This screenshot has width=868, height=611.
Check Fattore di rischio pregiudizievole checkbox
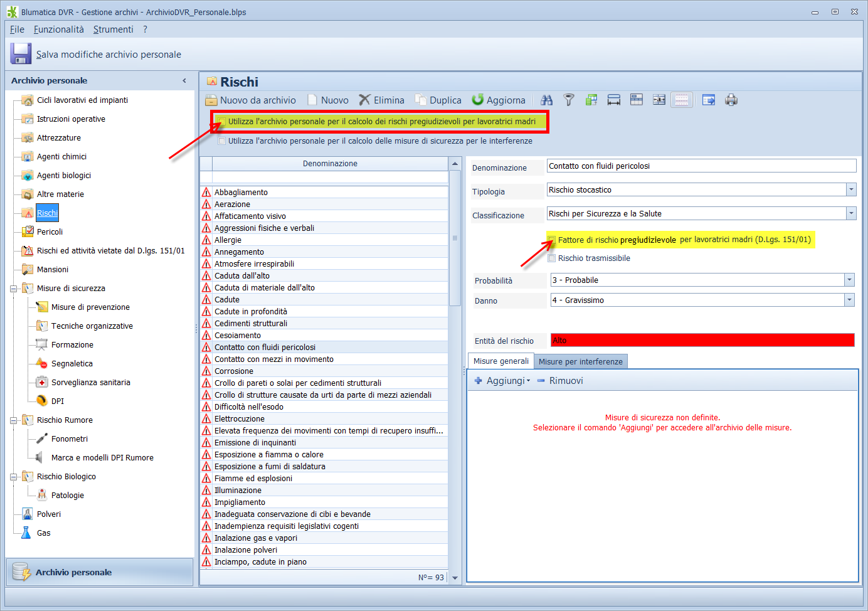pos(552,240)
